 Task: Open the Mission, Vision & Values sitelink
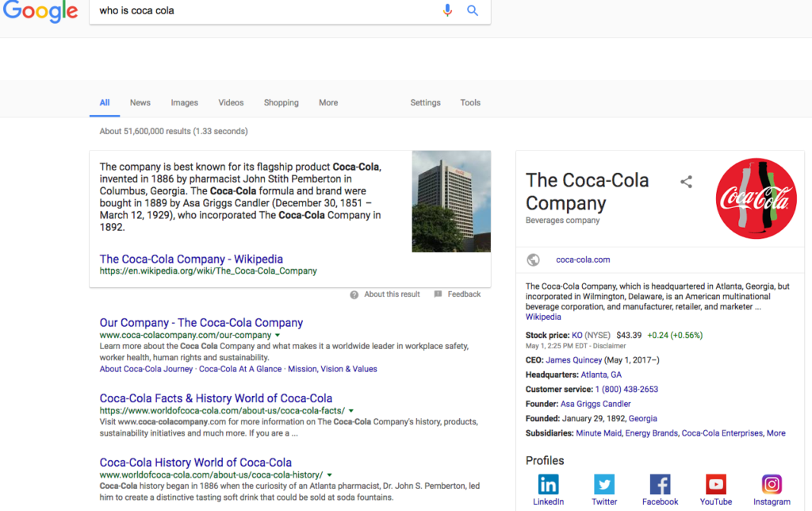[332, 369]
